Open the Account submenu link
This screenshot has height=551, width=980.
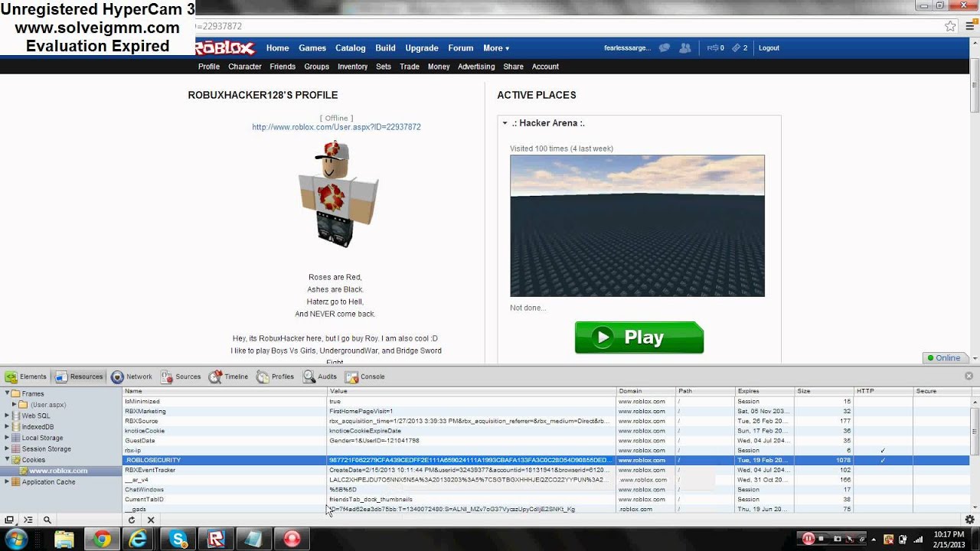(545, 67)
